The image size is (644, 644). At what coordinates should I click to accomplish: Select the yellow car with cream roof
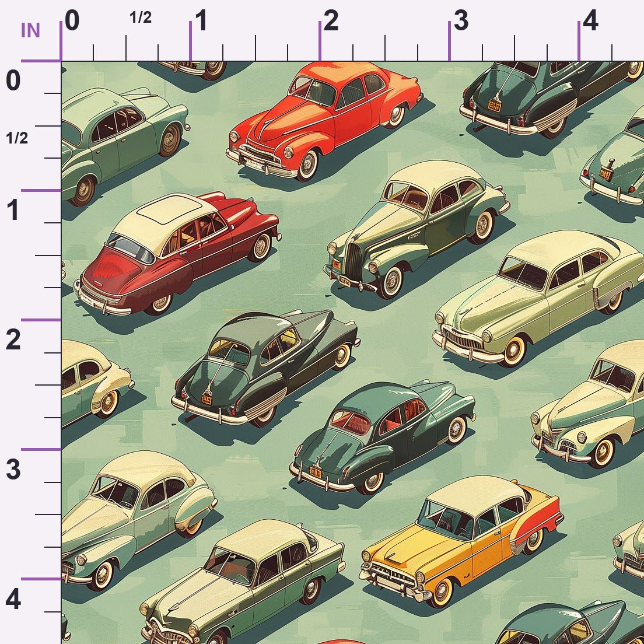tap(461, 541)
